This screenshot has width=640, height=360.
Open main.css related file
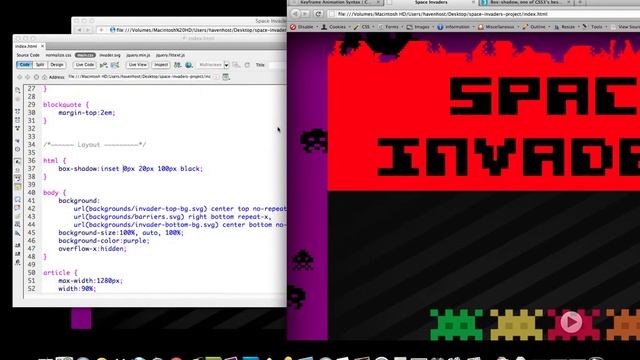point(85,55)
